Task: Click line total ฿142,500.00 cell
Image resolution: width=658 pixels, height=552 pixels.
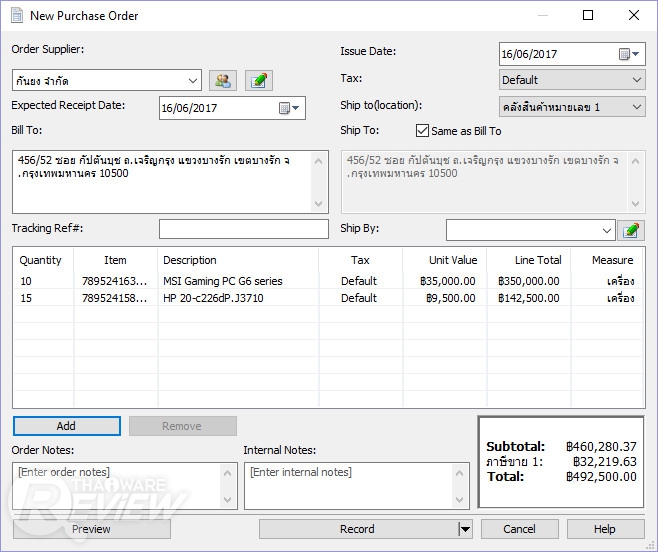Action: [529, 298]
